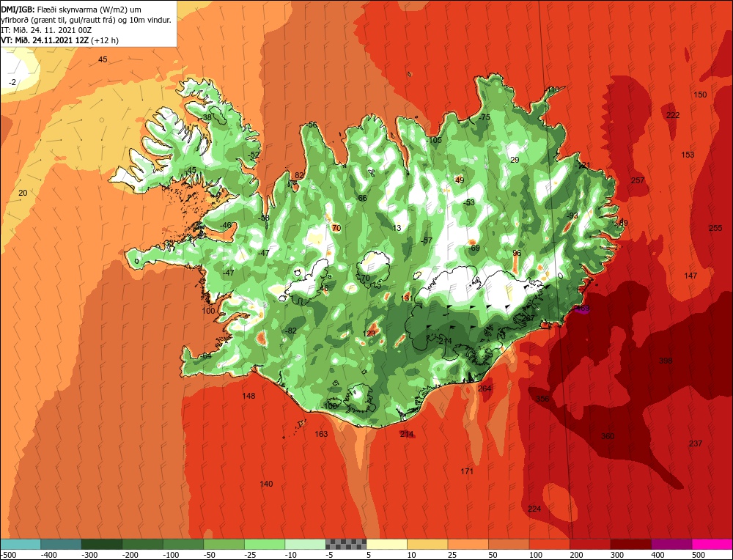Click the 356 value offshore
The height and width of the screenshot is (560, 733).
542,399
